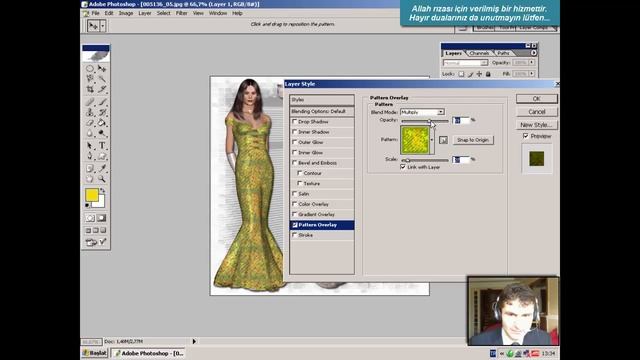The width and height of the screenshot is (640, 360).
Task: Select the Pen tool
Action: [x=90, y=156]
